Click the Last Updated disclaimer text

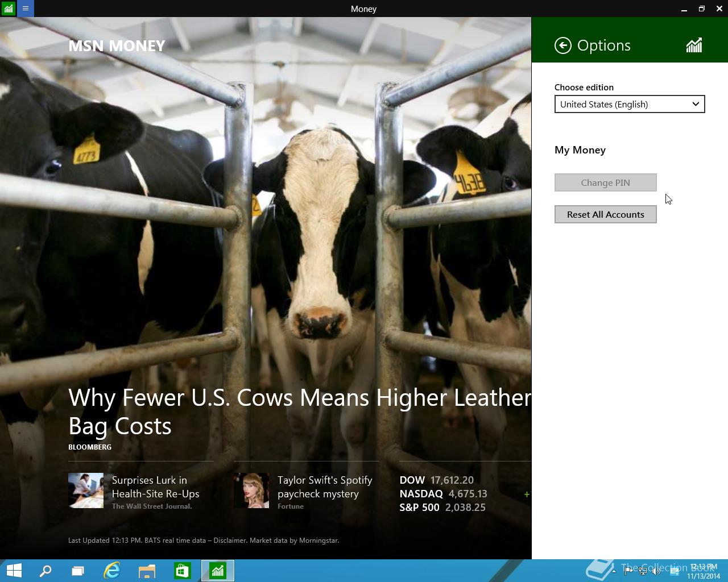tap(204, 541)
